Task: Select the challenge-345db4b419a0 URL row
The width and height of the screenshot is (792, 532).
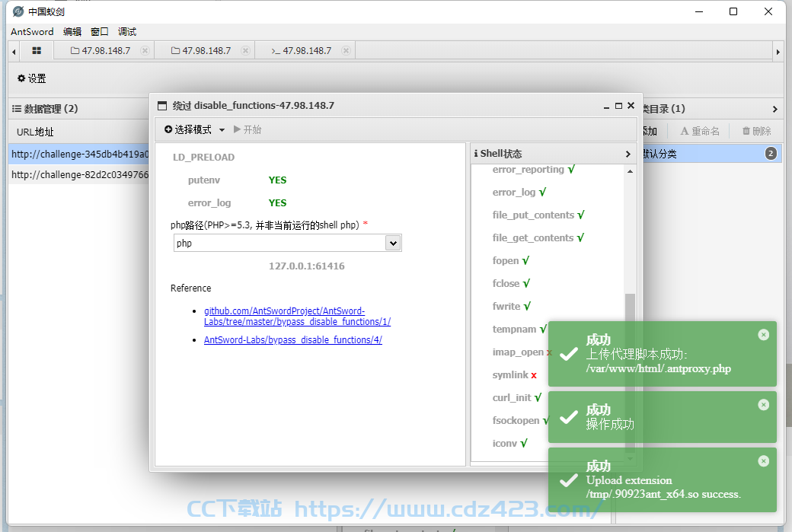Action: tap(79, 154)
